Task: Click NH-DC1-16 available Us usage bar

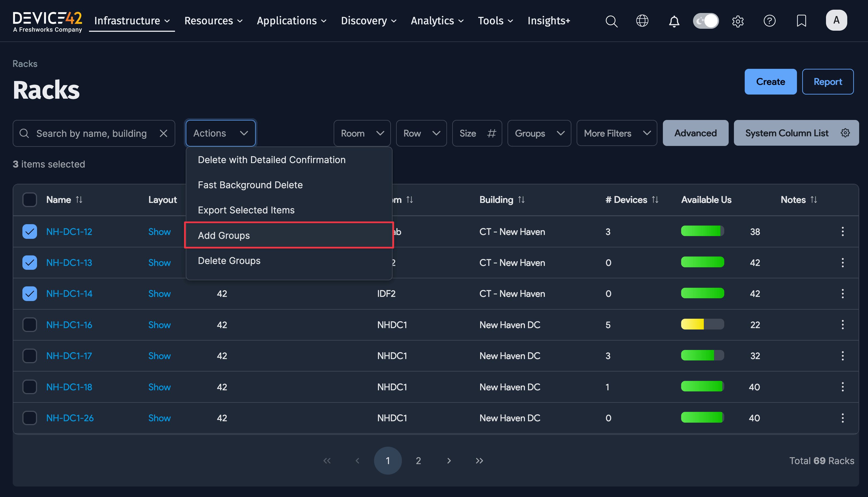Action: tap(702, 324)
